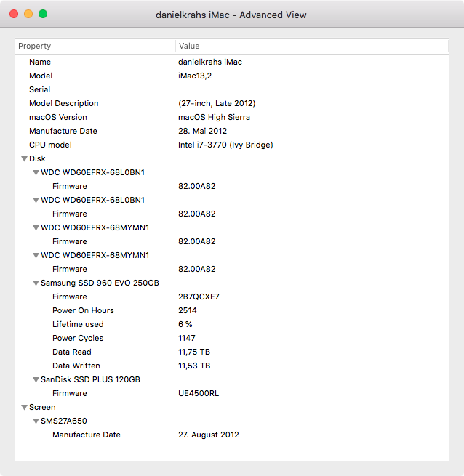Collapse the first WDC WD60EFRX-68L0BN1 triangle
Image resolution: width=464 pixels, height=476 pixels.
click(x=36, y=173)
